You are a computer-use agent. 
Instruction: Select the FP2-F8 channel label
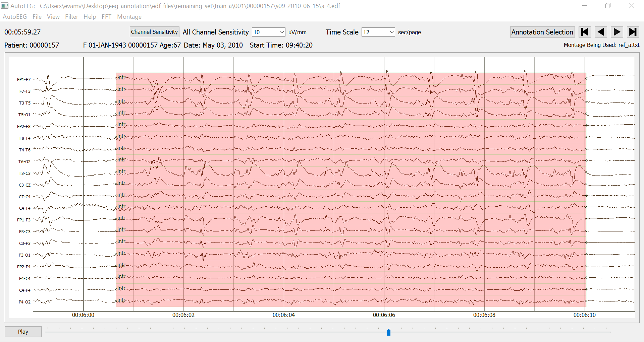click(x=24, y=127)
